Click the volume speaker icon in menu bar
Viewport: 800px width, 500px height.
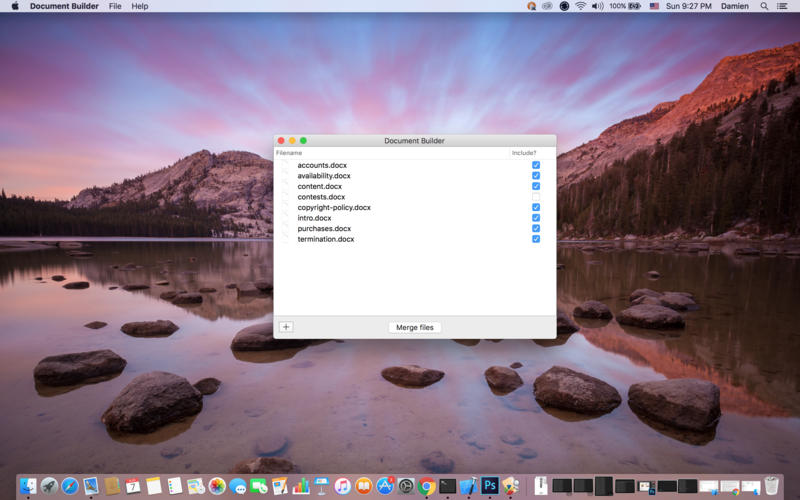tap(597, 6)
